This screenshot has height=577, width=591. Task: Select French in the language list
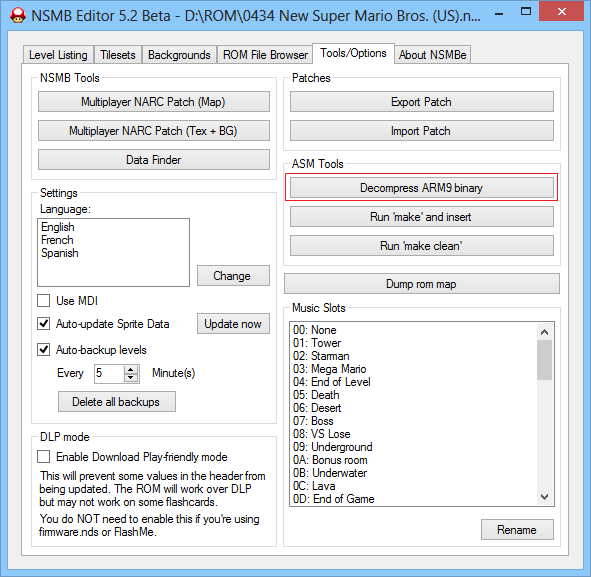pyautogui.click(x=57, y=240)
